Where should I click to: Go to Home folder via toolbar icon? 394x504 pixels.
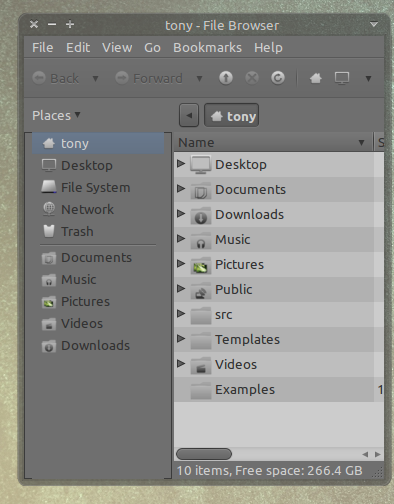pyautogui.click(x=316, y=78)
